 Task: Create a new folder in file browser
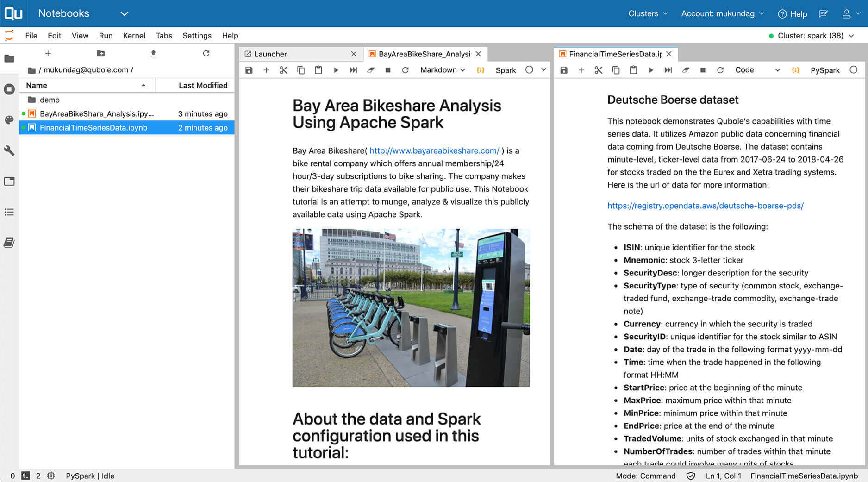point(100,53)
